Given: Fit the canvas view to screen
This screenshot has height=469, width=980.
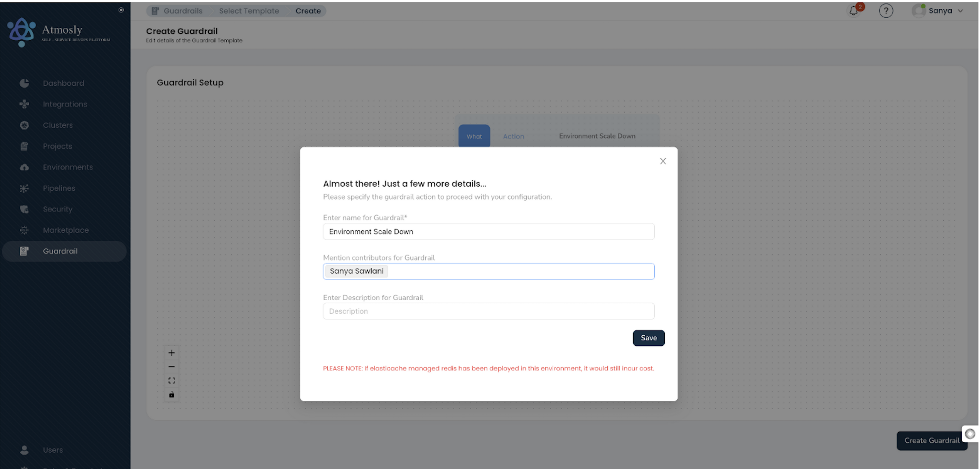Looking at the screenshot, I should pos(172,381).
